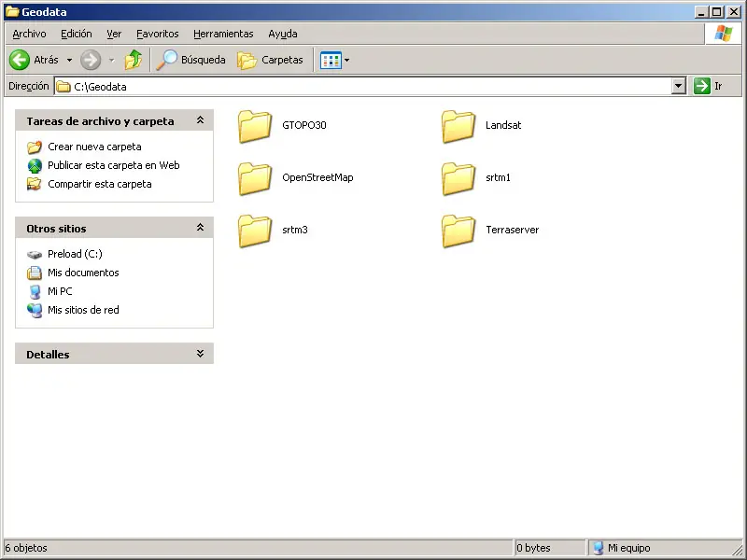Click the Mi PC computer icon
Viewport: 747px width, 560px height.
[35, 291]
